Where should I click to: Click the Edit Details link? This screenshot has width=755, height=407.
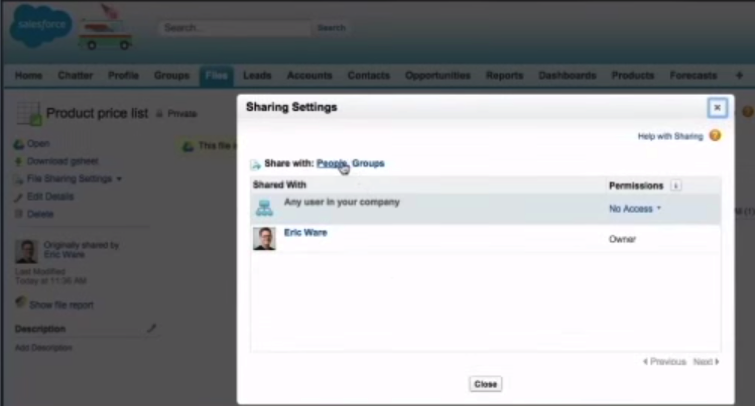tap(50, 197)
